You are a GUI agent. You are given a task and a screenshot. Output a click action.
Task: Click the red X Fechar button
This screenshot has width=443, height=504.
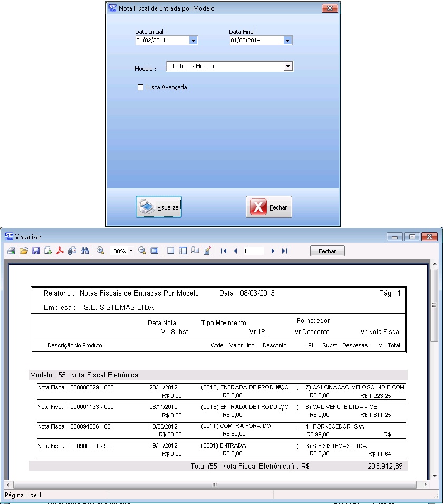click(269, 207)
